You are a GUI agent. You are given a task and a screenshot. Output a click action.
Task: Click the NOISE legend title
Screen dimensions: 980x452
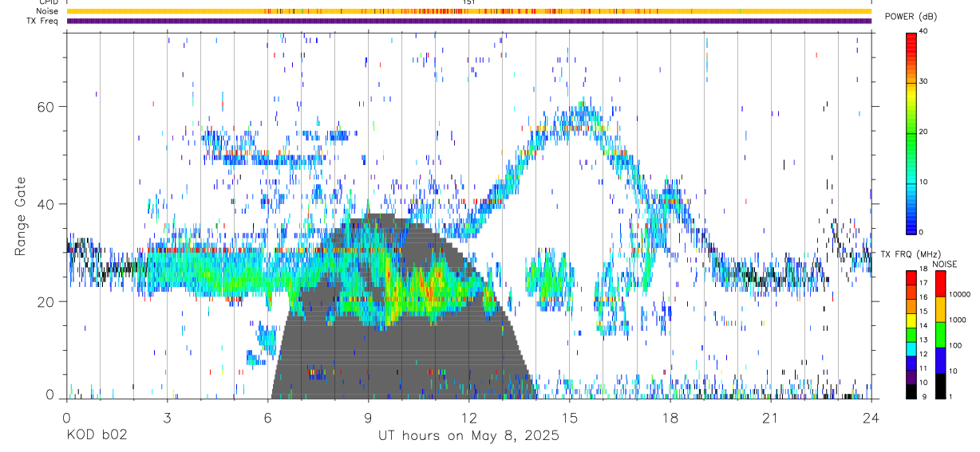tap(945, 264)
